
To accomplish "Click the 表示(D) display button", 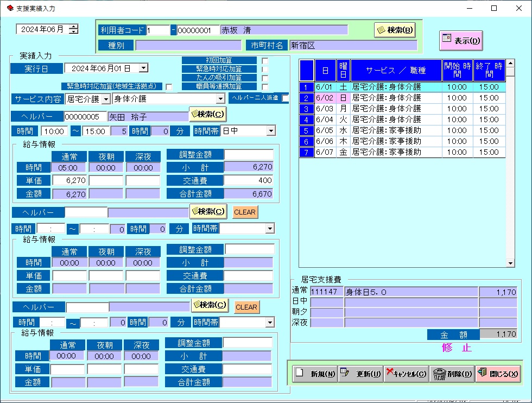I will 461,41.
